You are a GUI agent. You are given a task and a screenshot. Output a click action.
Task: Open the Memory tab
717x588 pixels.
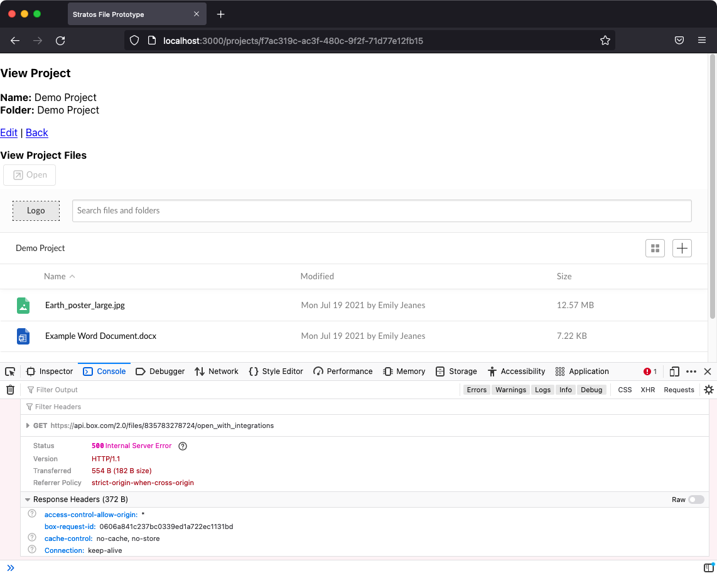[404, 372]
